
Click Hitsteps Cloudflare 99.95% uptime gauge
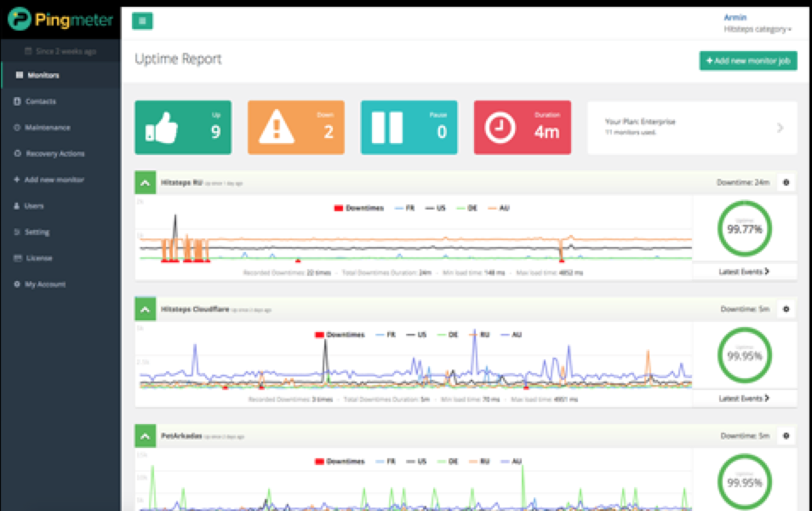point(745,355)
